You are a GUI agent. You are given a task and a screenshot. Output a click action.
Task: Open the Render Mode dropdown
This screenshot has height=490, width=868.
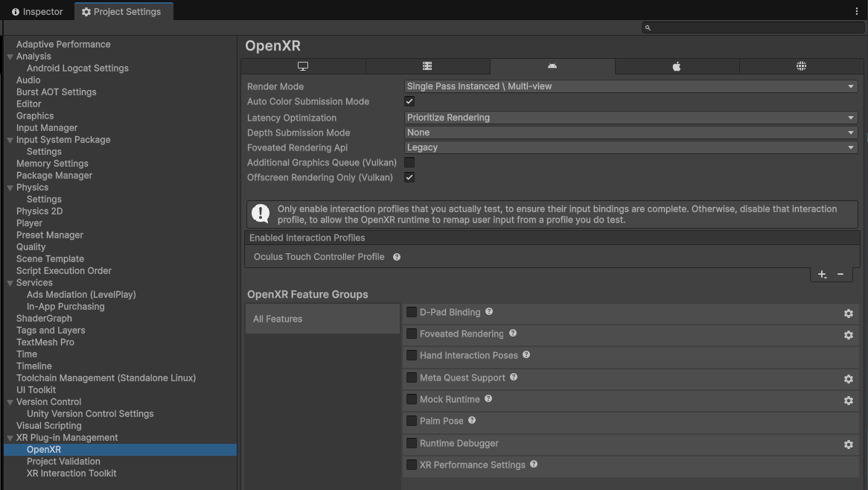pyautogui.click(x=631, y=86)
